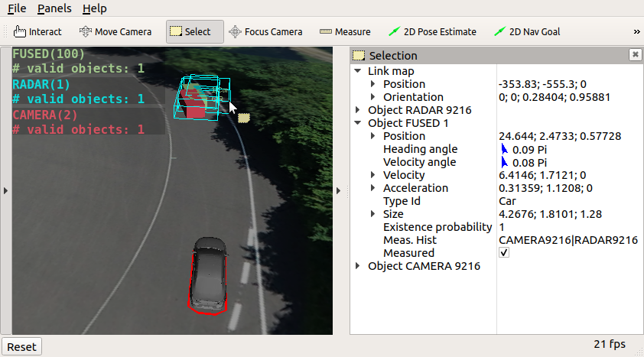This screenshot has height=357, width=644.
Task: Pick the Measure ruler icon
Action: click(x=326, y=31)
